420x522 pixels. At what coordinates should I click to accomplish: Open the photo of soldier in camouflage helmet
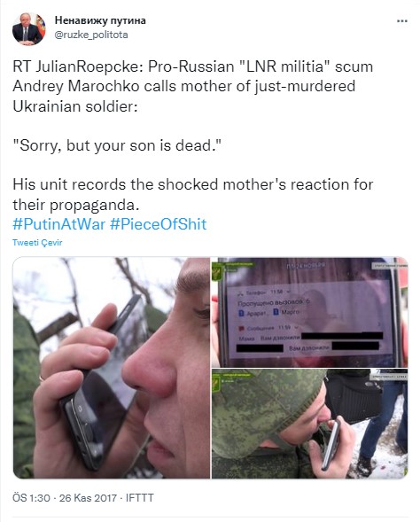click(x=309, y=424)
